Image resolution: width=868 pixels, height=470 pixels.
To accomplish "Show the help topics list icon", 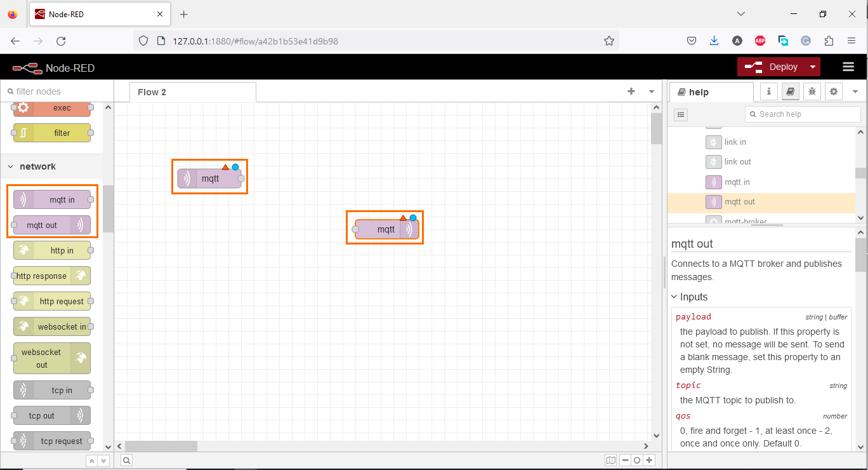I will pyautogui.click(x=681, y=114).
